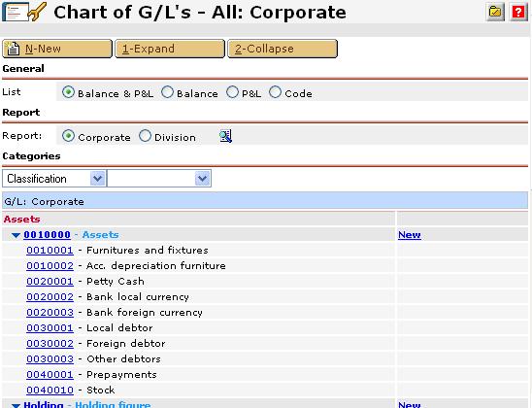The image size is (532, 408).
Task: Open account 0040010 Stock
Action: tap(50, 391)
